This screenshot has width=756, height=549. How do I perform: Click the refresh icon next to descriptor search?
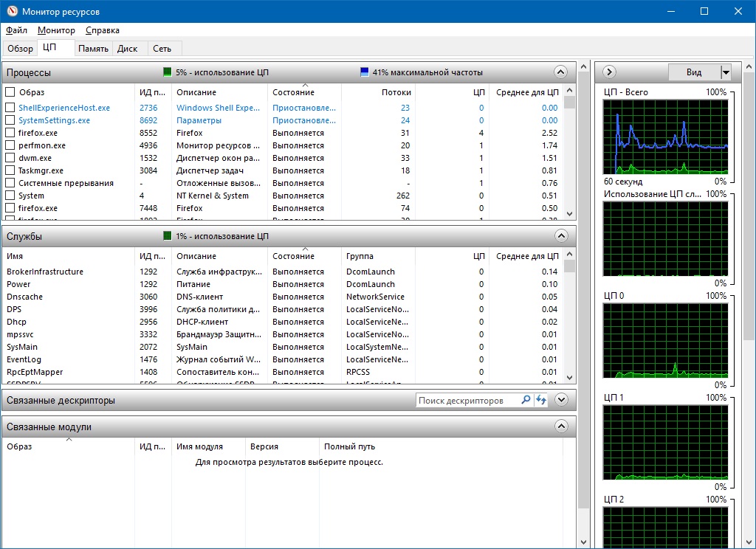click(541, 400)
